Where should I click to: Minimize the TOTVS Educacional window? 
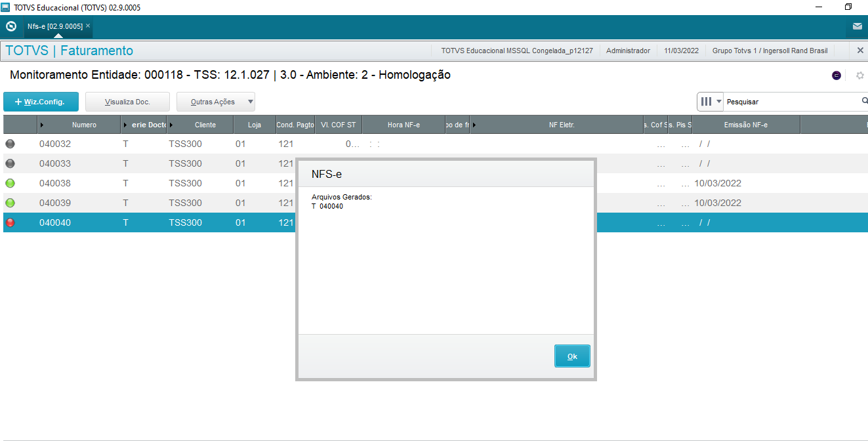tap(818, 7)
